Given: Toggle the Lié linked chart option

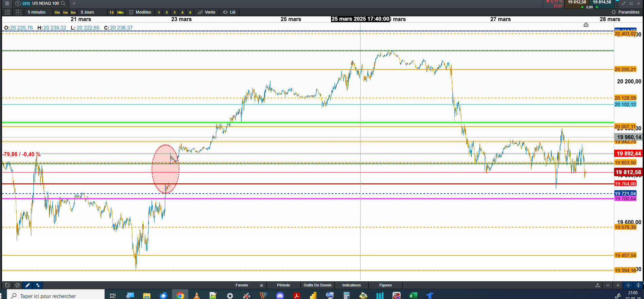Looking at the screenshot, I should pyautogui.click(x=229, y=12).
